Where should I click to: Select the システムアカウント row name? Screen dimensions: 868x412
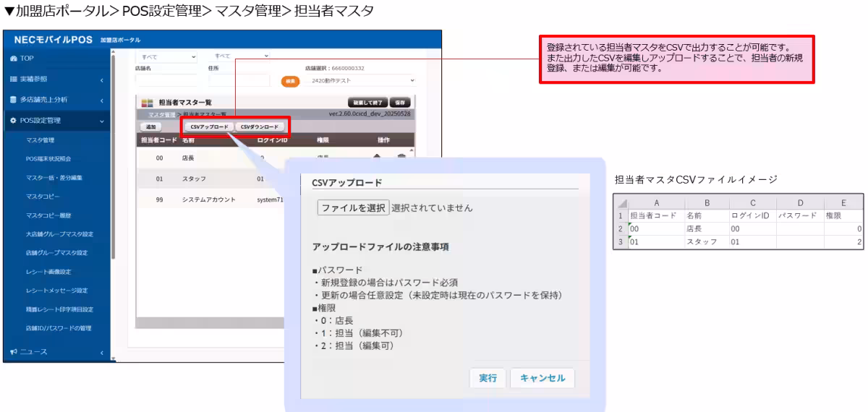(208, 199)
